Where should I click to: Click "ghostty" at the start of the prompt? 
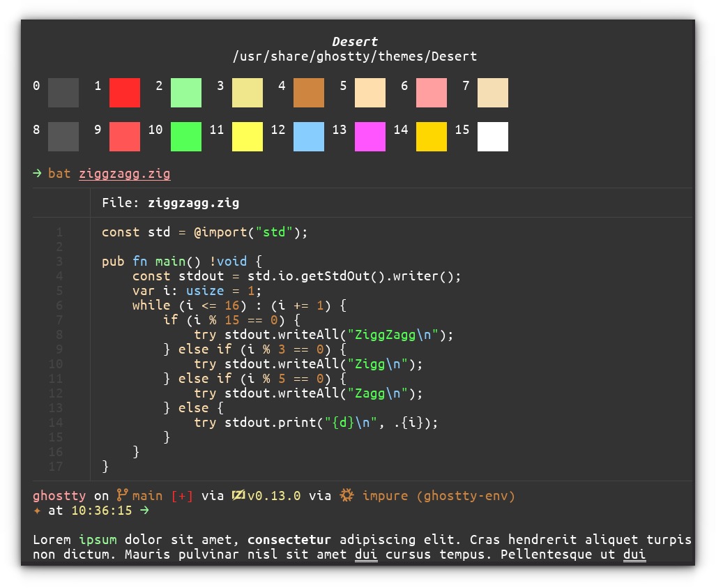coord(59,496)
